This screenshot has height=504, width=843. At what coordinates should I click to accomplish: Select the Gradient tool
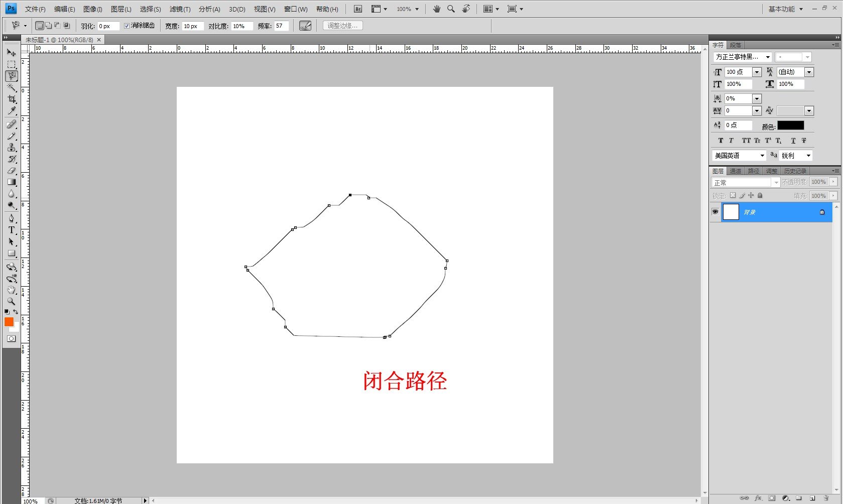pyautogui.click(x=11, y=182)
